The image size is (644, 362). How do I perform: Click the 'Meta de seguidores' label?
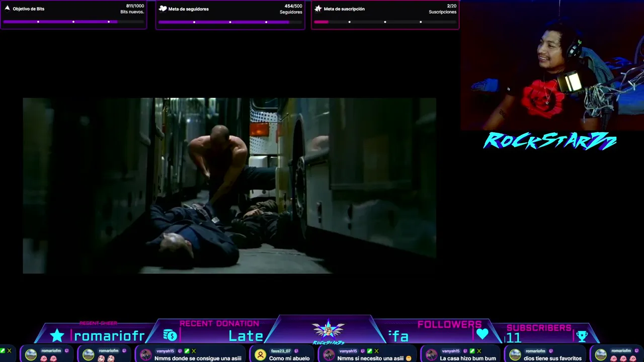[188, 9]
